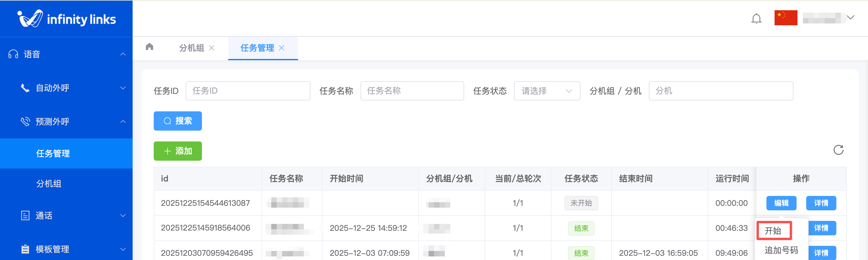Image resolution: width=868 pixels, height=260 pixels.
Task: Click 编辑 for the first task row
Action: click(x=781, y=203)
